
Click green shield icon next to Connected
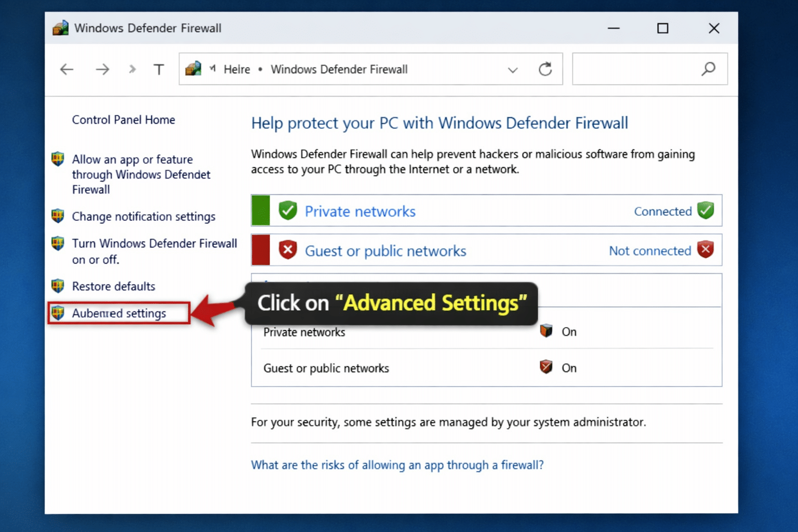pyautogui.click(x=706, y=210)
